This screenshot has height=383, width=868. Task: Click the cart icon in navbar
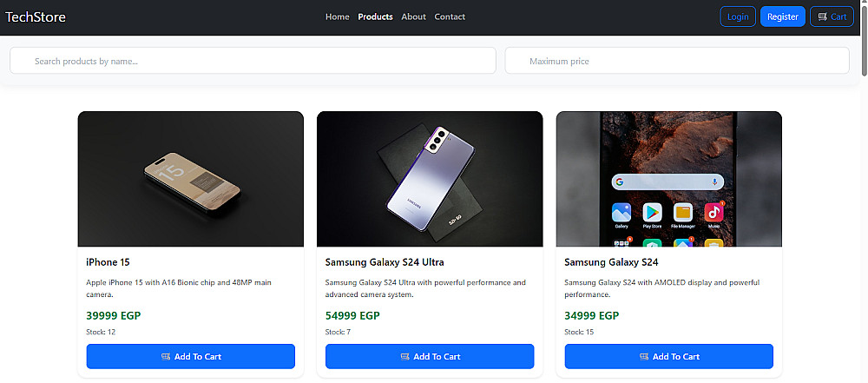(822, 17)
